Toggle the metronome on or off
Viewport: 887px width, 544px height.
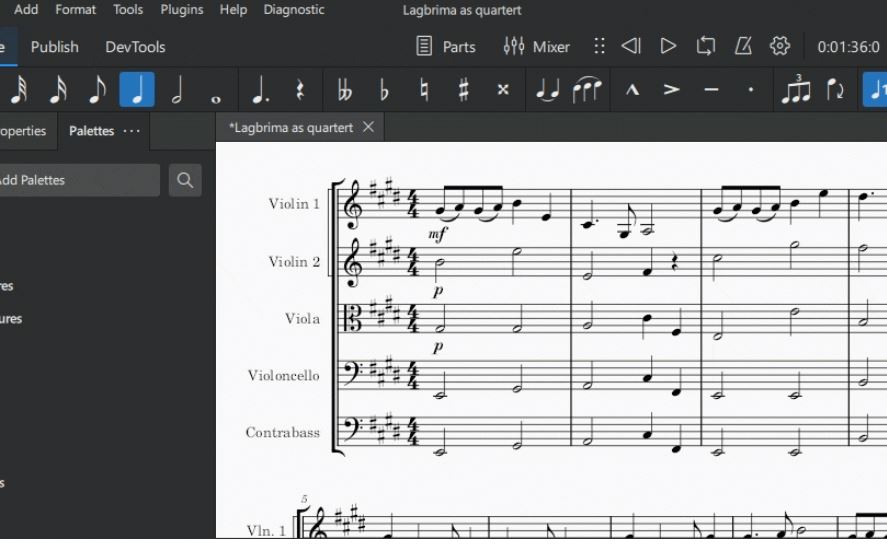[x=743, y=46]
